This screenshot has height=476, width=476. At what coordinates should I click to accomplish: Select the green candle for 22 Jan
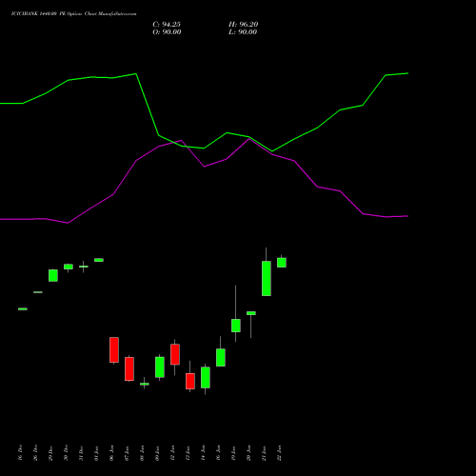pyautogui.click(x=282, y=263)
